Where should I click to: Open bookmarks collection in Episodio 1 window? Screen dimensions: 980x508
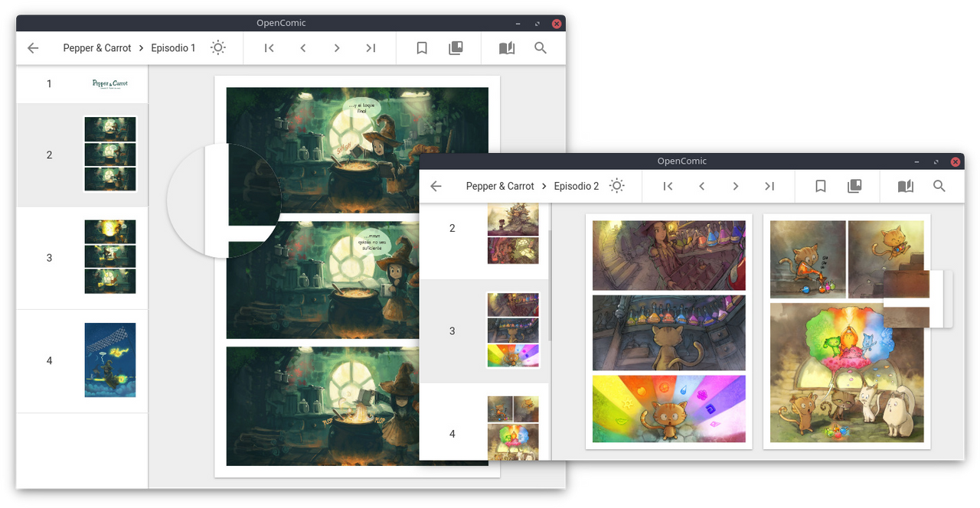(456, 48)
